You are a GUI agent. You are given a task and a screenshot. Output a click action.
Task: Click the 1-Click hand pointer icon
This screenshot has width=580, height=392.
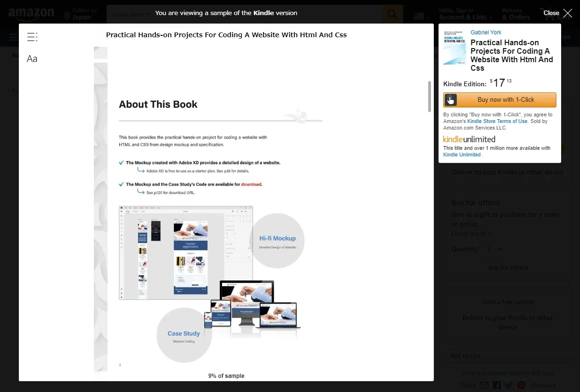click(451, 100)
